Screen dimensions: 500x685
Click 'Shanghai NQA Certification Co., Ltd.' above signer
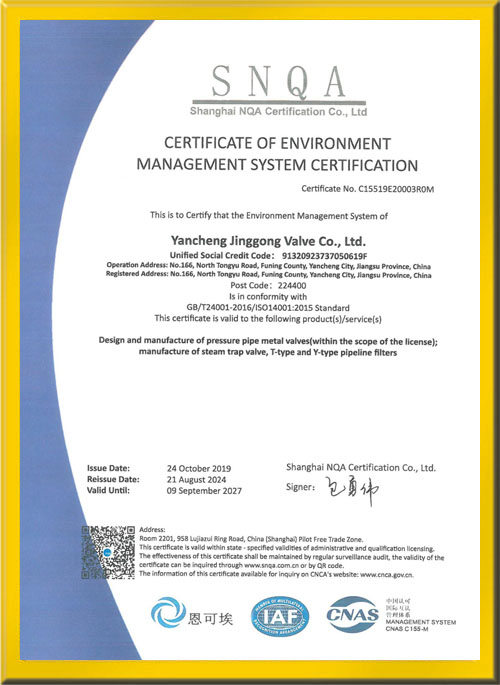361,468
